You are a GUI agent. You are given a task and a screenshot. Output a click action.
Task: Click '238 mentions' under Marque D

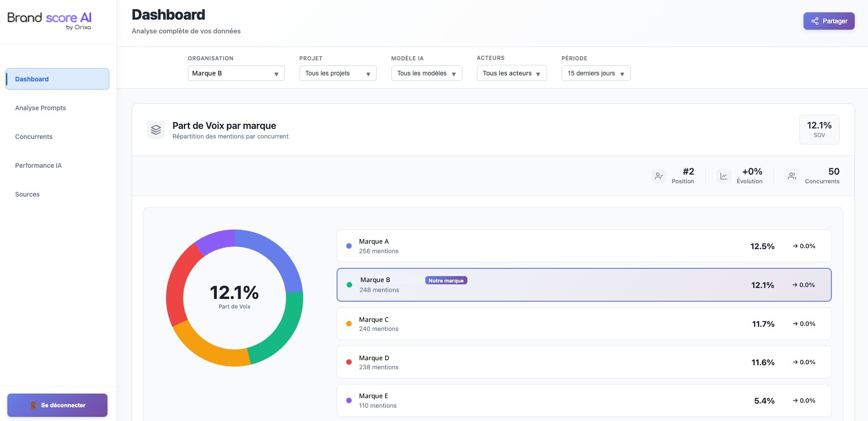379,367
